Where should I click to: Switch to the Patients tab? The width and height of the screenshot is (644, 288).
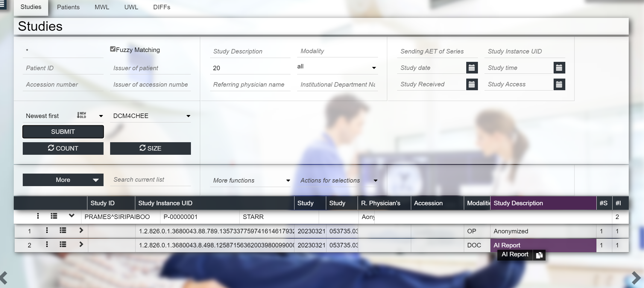(68, 7)
